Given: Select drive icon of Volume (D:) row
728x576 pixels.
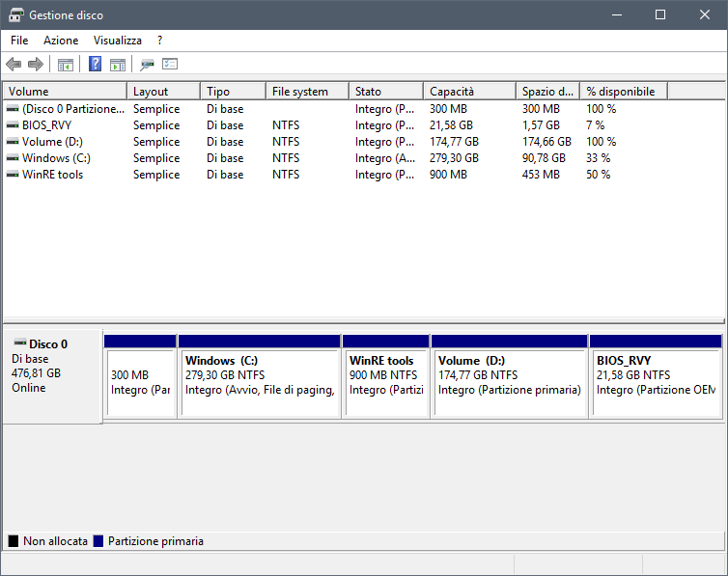Looking at the screenshot, I should click(13, 142).
